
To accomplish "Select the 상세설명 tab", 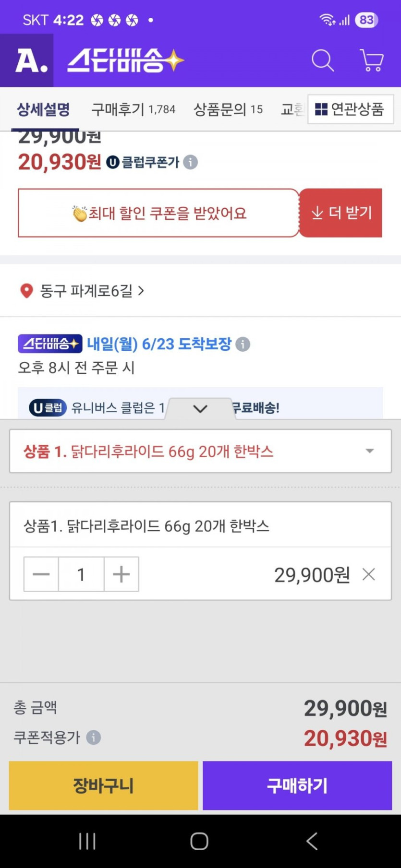I will click(x=43, y=109).
